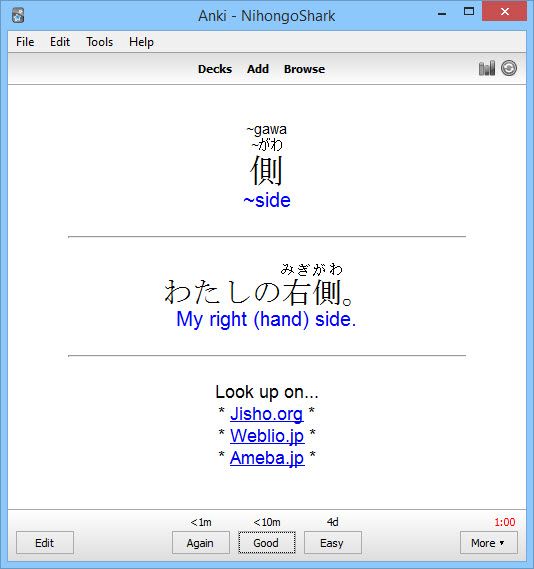Click Add to create a card
The image size is (534, 569).
(258, 69)
